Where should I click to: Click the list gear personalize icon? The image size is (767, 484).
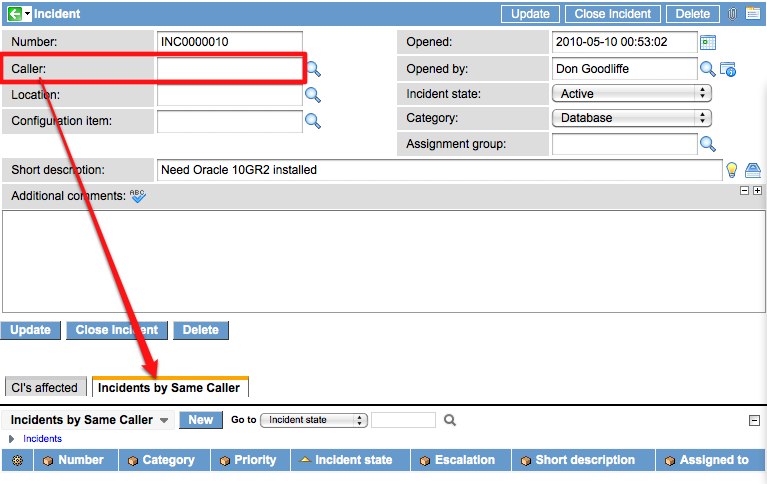(x=17, y=460)
